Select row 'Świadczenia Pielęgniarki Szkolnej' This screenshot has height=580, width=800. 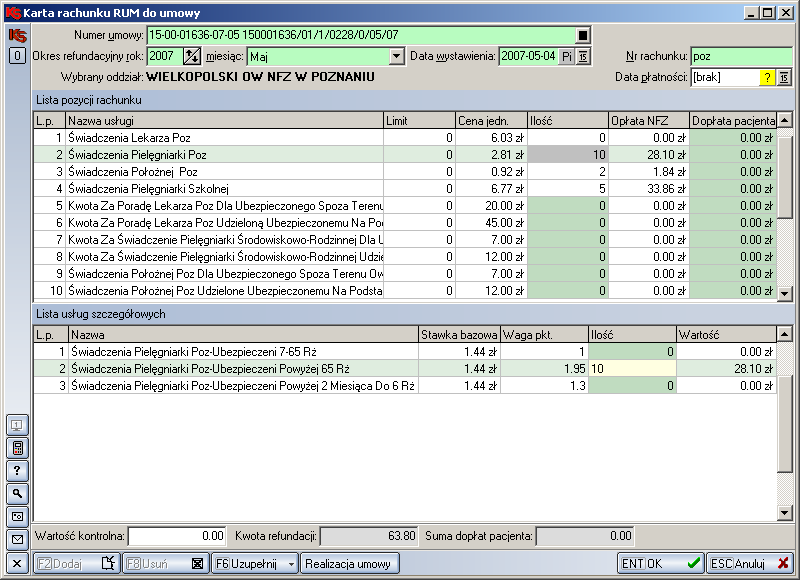405,189
